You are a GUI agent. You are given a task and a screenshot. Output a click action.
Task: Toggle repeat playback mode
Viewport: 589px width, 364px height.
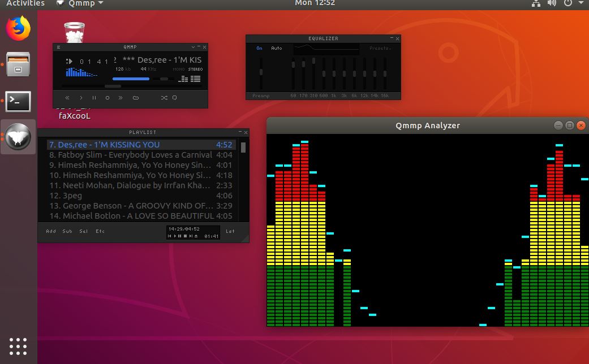(174, 97)
